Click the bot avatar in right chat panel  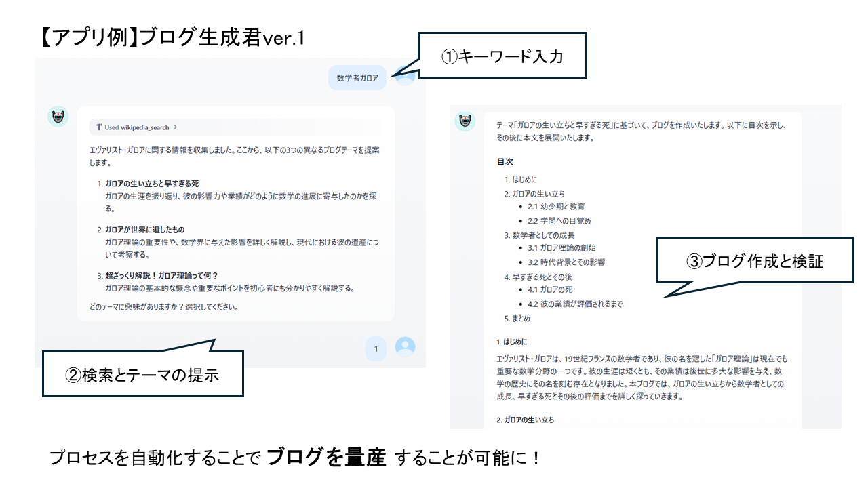coord(465,122)
